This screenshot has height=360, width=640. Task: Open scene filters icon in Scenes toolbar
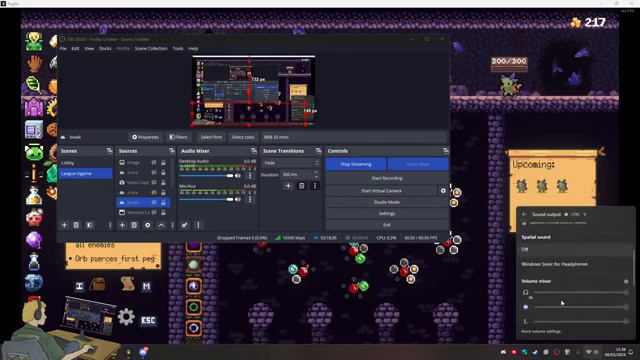tap(90, 225)
